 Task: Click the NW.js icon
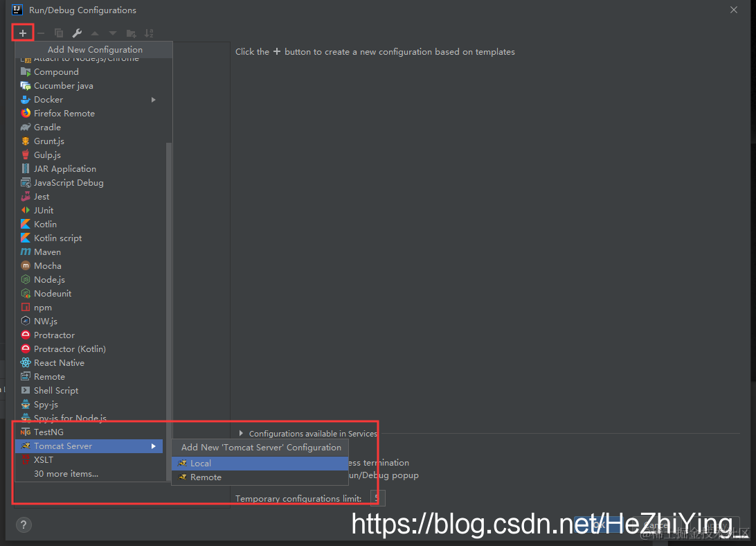(26, 322)
